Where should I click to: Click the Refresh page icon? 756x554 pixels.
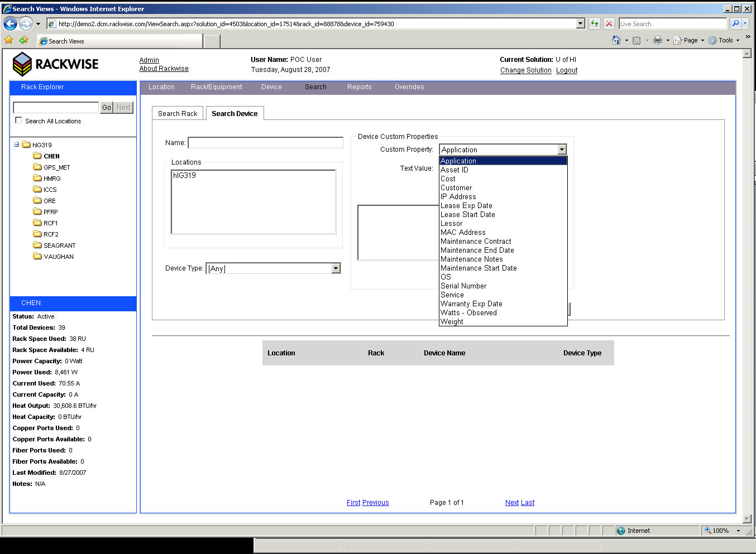(595, 23)
